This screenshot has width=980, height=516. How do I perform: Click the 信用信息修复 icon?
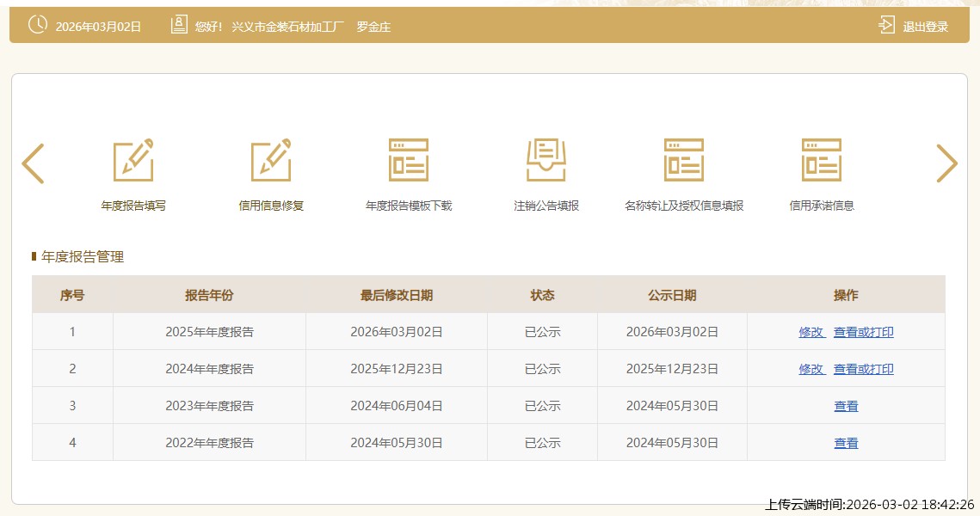271,160
